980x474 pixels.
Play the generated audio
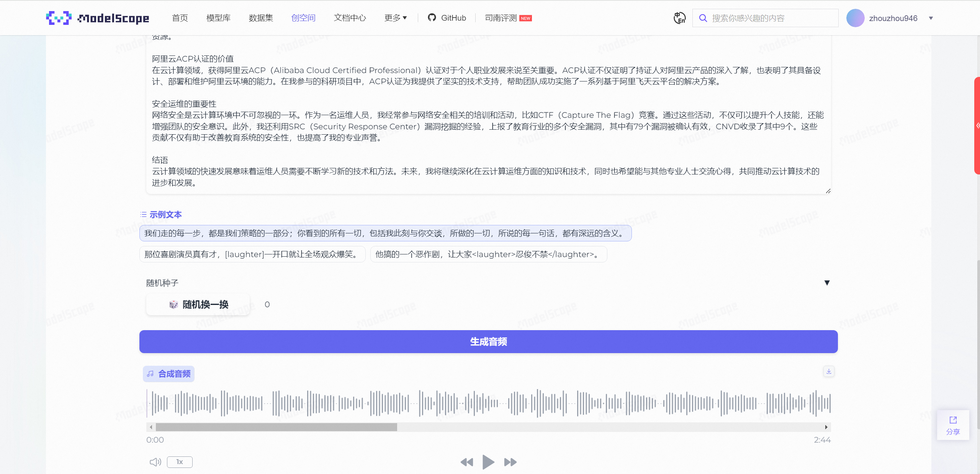point(488,462)
